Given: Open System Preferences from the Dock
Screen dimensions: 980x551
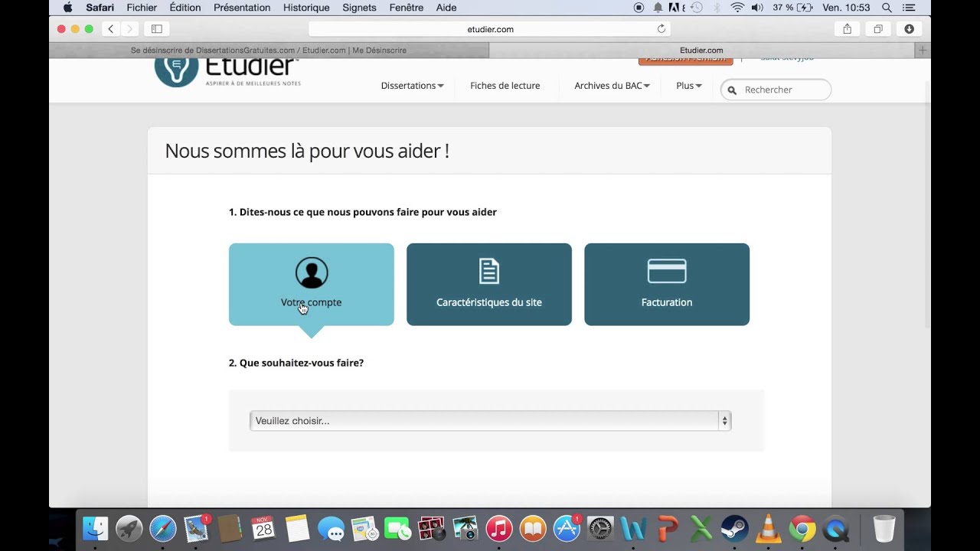Looking at the screenshot, I should point(600,529).
